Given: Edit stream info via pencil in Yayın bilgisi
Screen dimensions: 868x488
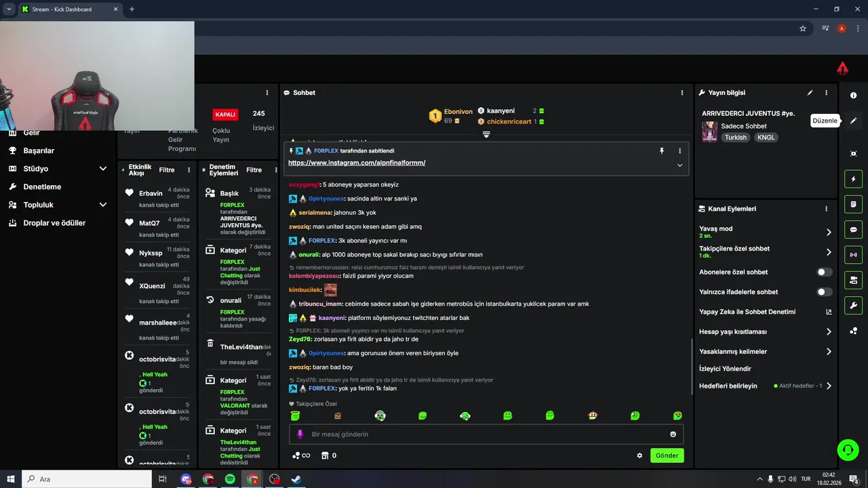Looking at the screenshot, I should point(810,93).
